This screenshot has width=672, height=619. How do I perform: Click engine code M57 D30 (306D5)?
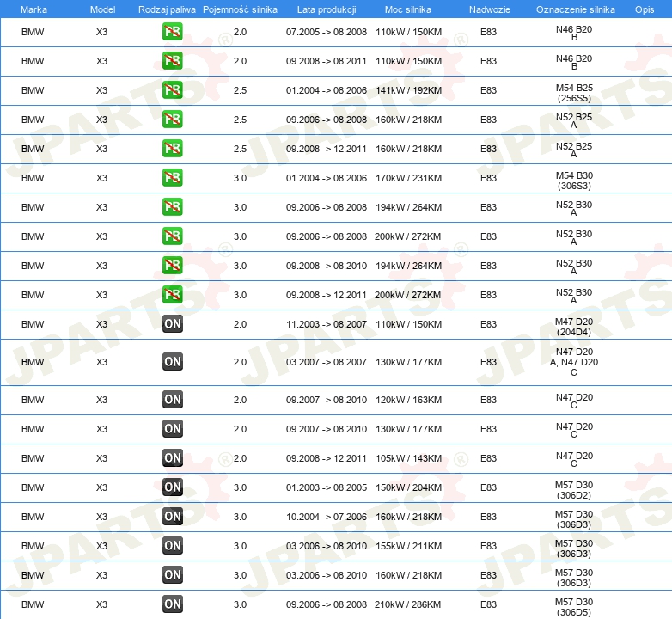[574, 607]
